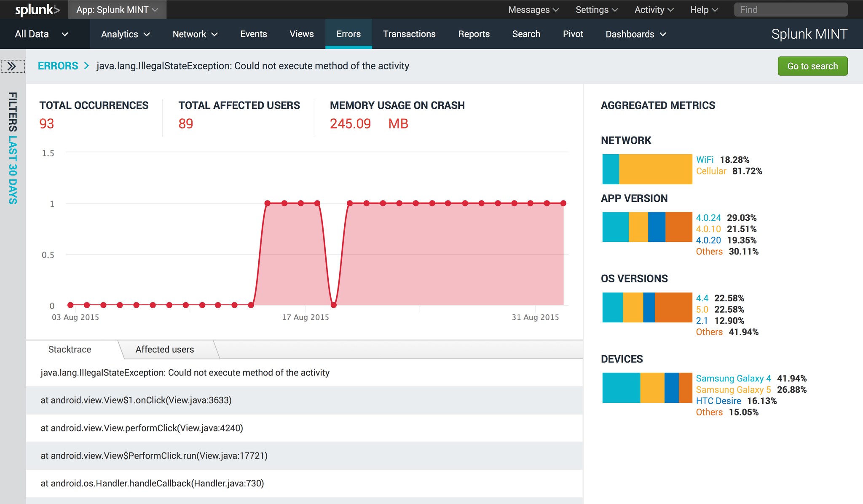The image size is (863, 504).
Task: Open the Reports tab
Action: (x=474, y=34)
